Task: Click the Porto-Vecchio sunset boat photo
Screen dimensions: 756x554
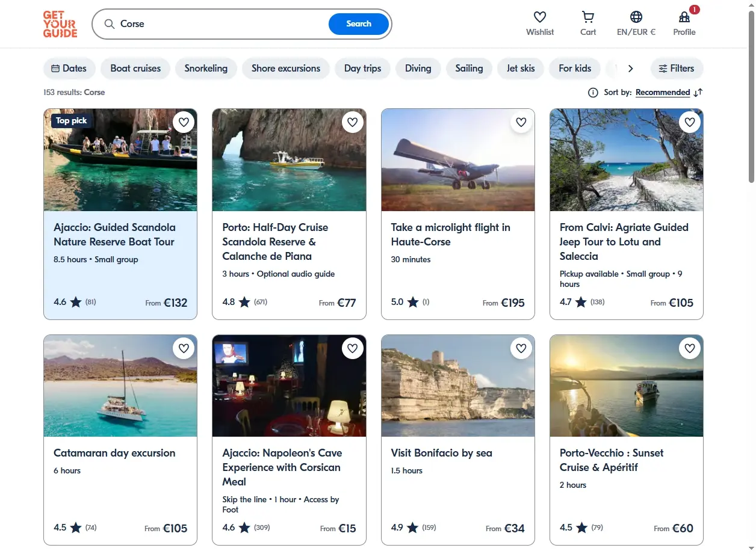Action: (627, 386)
